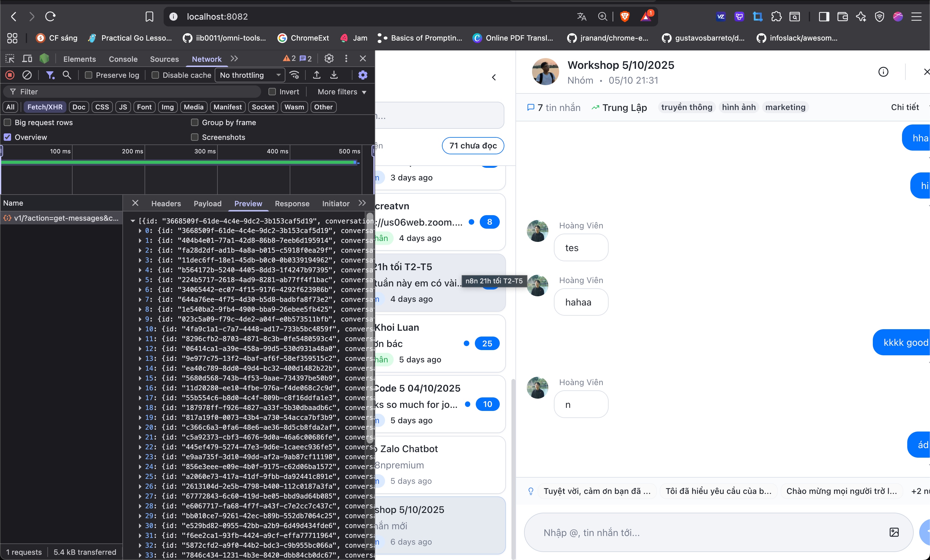Click the image attach icon in message box
This screenshot has height=560, width=930.
(894, 532)
